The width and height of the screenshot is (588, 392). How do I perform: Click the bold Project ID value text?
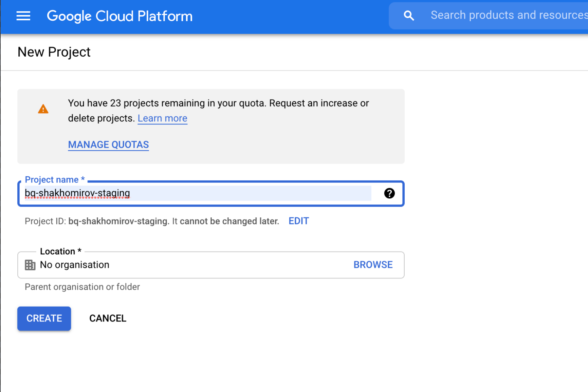[x=118, y=221]
